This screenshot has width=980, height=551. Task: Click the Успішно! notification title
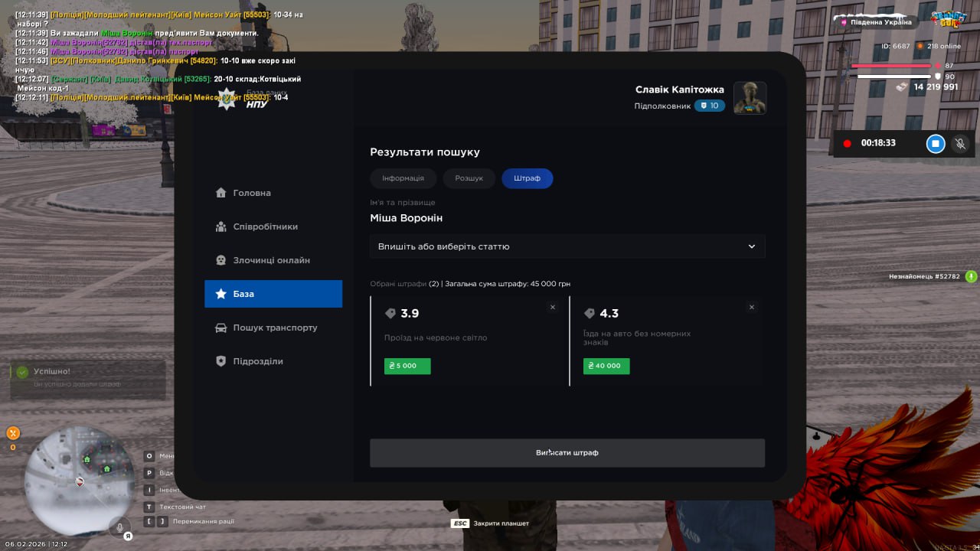click(52, 371)
